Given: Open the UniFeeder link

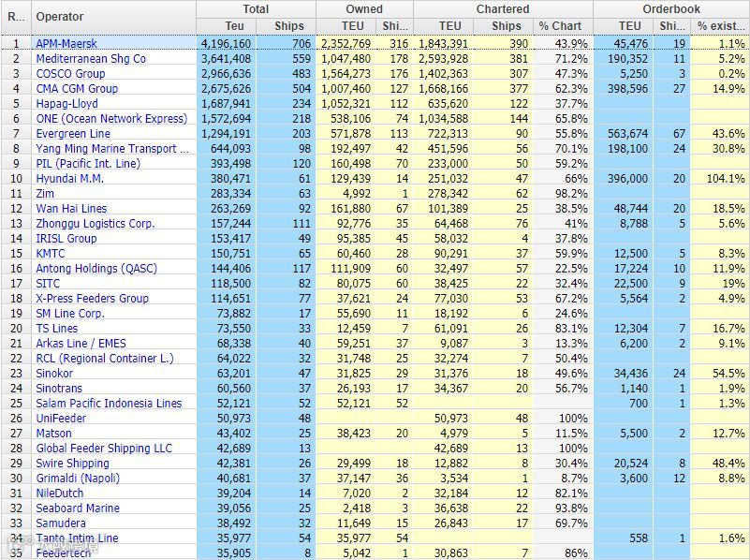Looking at the screenshot, I should (61, 419).
